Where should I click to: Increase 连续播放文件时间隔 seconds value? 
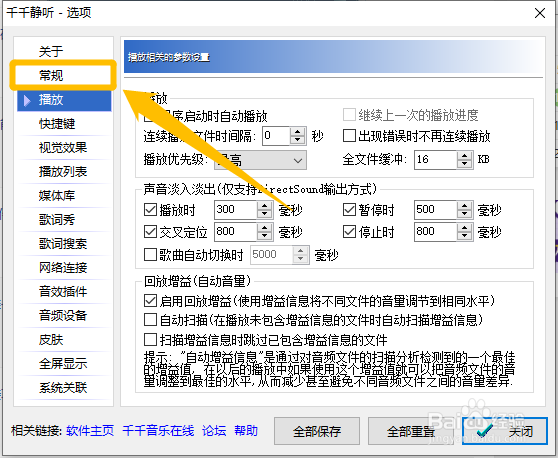pyautogui.click(x=298, y=132)
